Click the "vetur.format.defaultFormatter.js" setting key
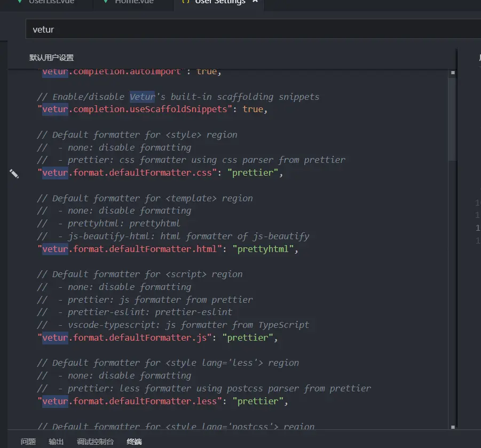Image resolution: width=481 pixels, height=448 pixels. tap(125, 337)
